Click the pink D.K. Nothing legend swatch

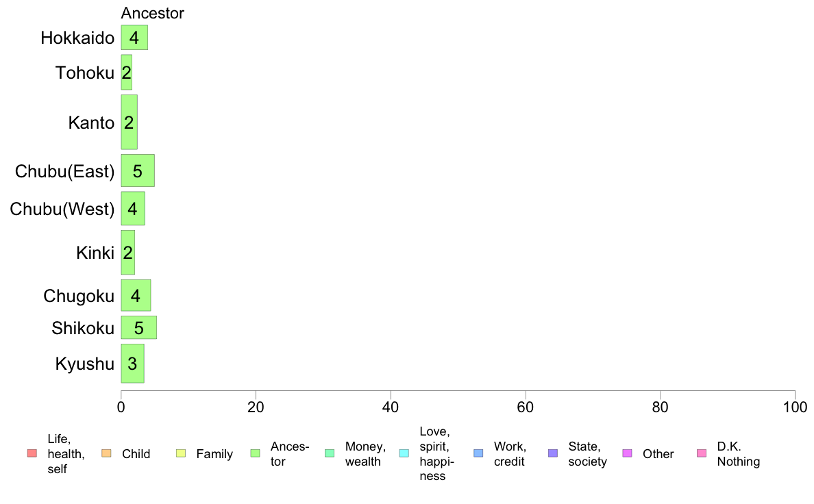[x=702, y=453]
